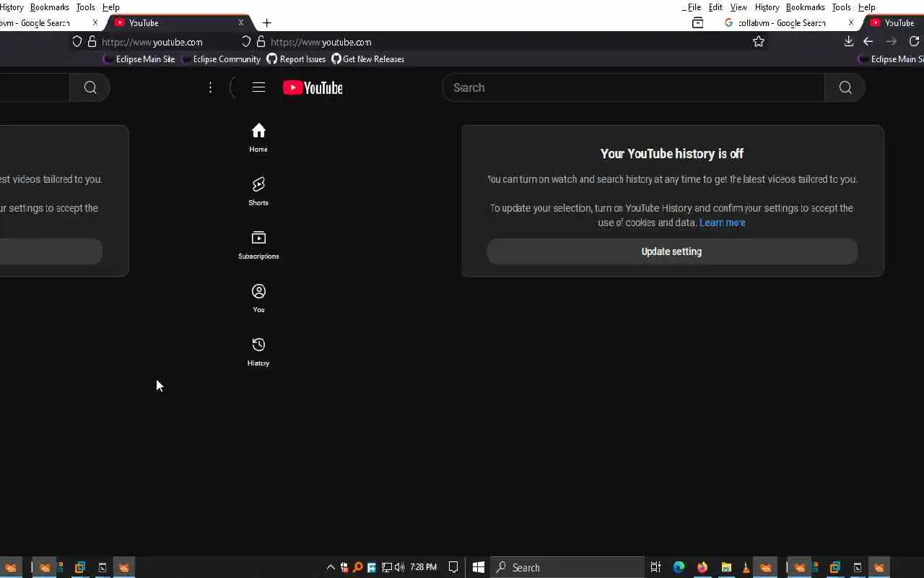
Task: Open VLC media player from taskbar
Action: [x=746, y=567]
